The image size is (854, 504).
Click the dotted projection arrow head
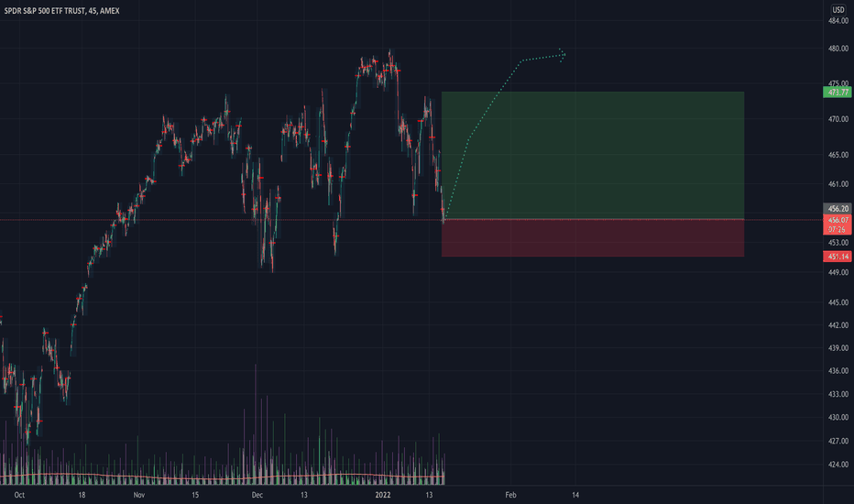click(x=563, y=54)
